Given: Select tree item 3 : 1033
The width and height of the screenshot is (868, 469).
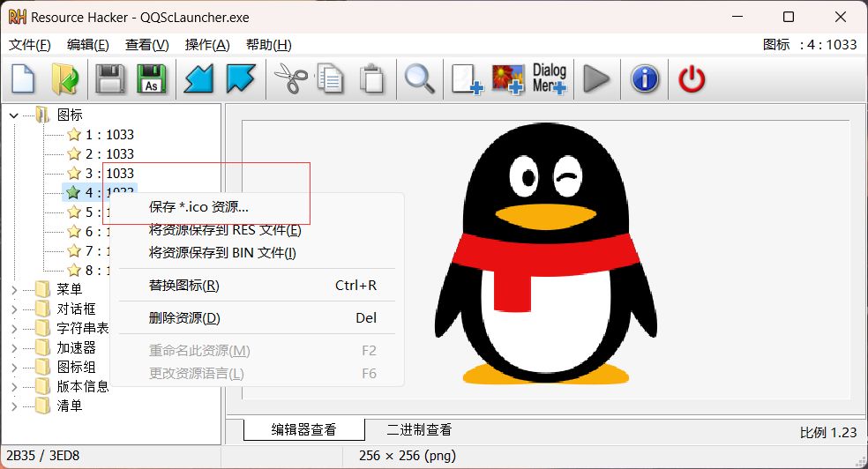Looking at the screenshot, I should tap(109, 173).
